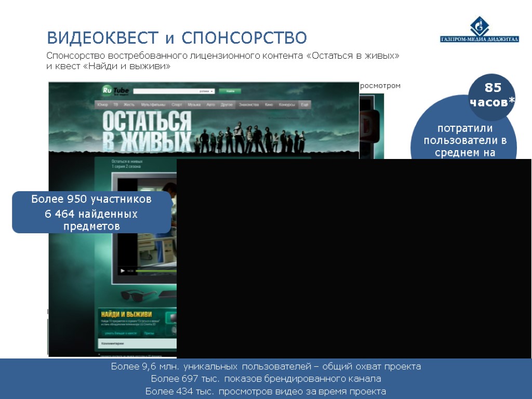
Task: Click the Призы link in quest panel
Action: coord(149,333)
